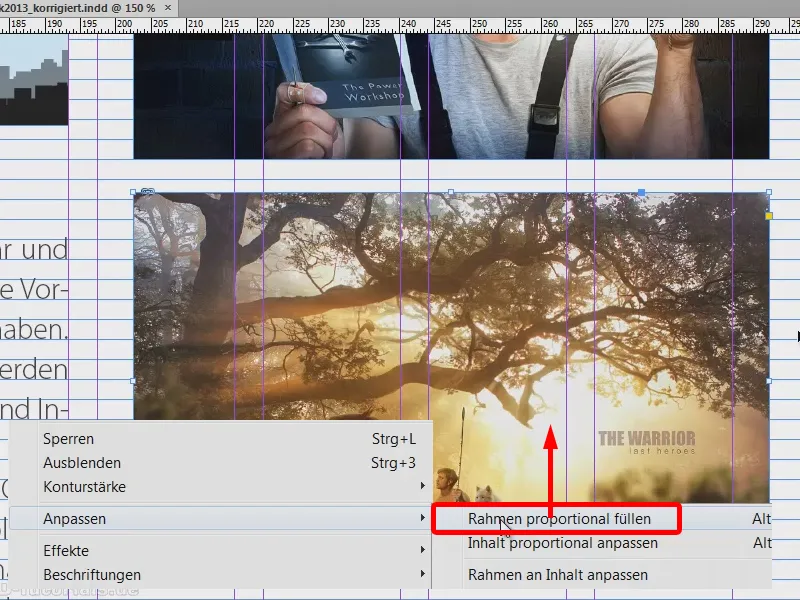This screenshot has height=600, width=800.
Task: Expand arrow next to Anpassen
Action: pyautogui.click(x=422, y=518)
